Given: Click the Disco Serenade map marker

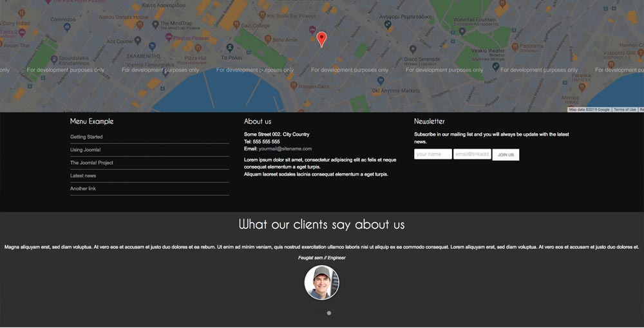Looking at the screenshot, I should click(x=413, y=49).
